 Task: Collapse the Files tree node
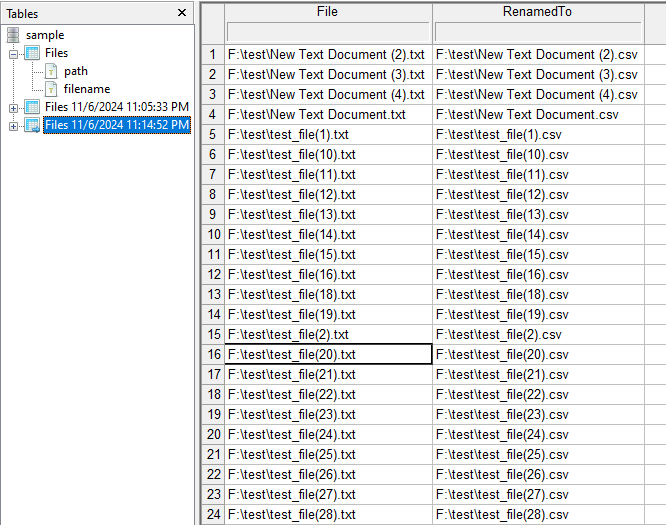pyautogui.click(x=13, y=53)
